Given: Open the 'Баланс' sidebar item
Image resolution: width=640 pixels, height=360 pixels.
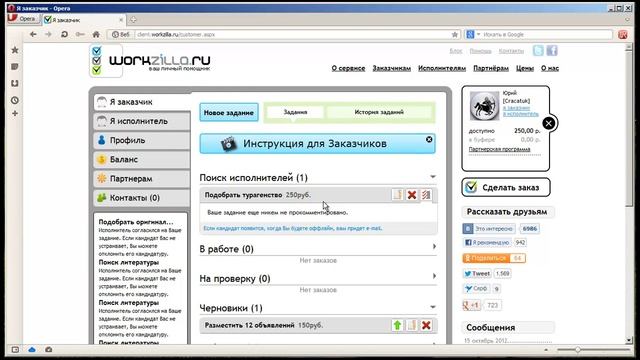Looking at the screenshot, I should click(142, 160).
